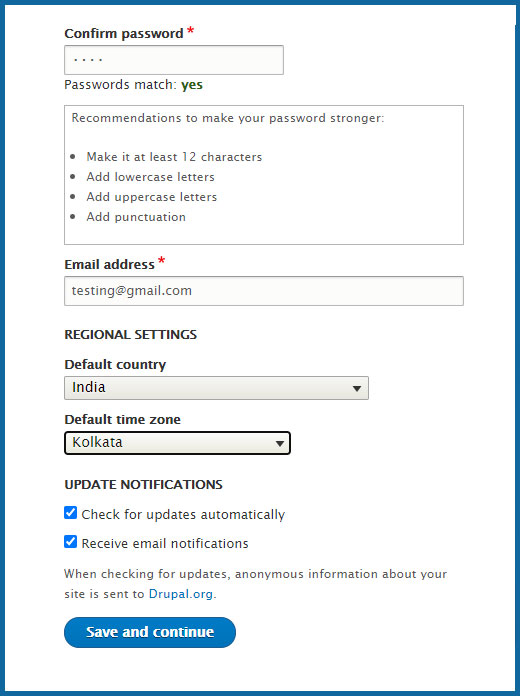Click the Make it at least 12 characters recommendation
Viewport: 520px width, 696px height.
pos(174,157)
